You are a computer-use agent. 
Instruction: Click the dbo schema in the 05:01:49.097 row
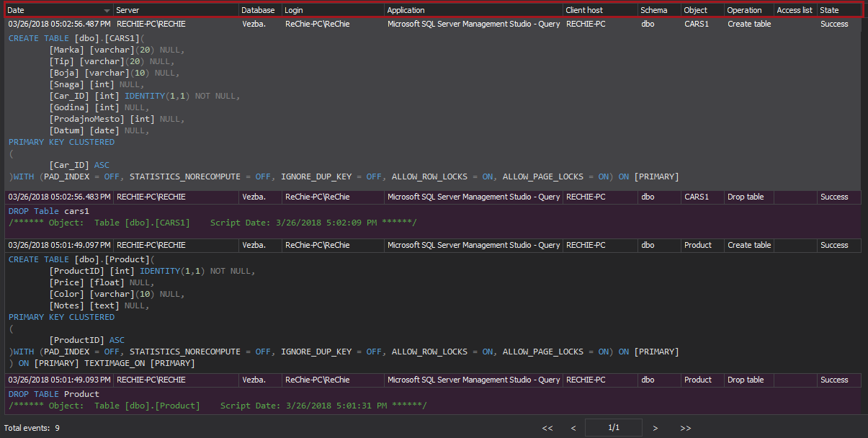tap(659, 245)
